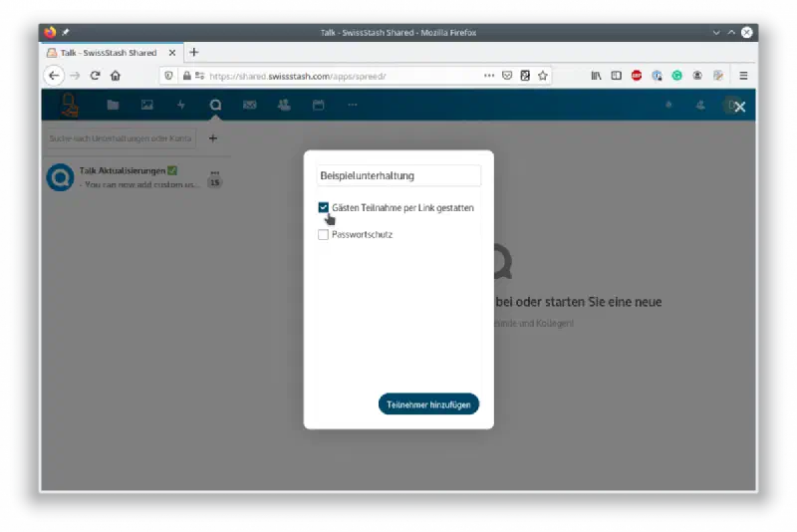Click the browser Back arrow
Image resolution: width=797 pixels, height=532 pixels.
tap(54, 76)
